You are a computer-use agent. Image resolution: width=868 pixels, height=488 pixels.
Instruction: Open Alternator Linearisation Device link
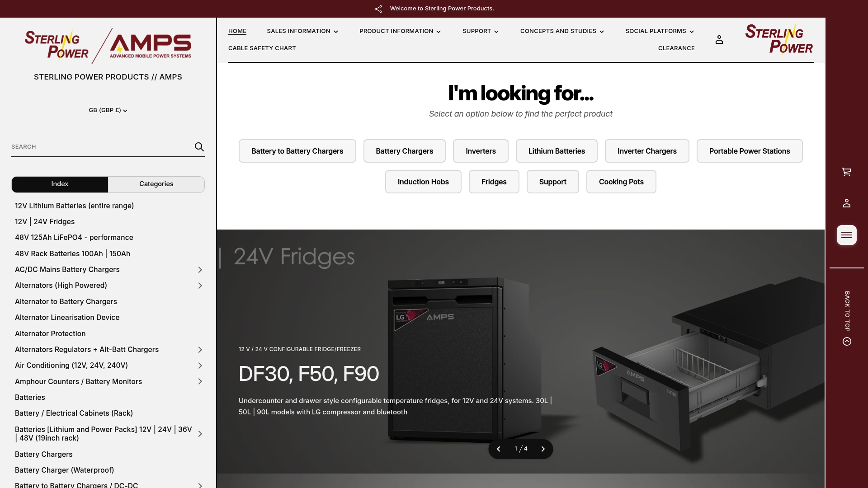point(67,318)
